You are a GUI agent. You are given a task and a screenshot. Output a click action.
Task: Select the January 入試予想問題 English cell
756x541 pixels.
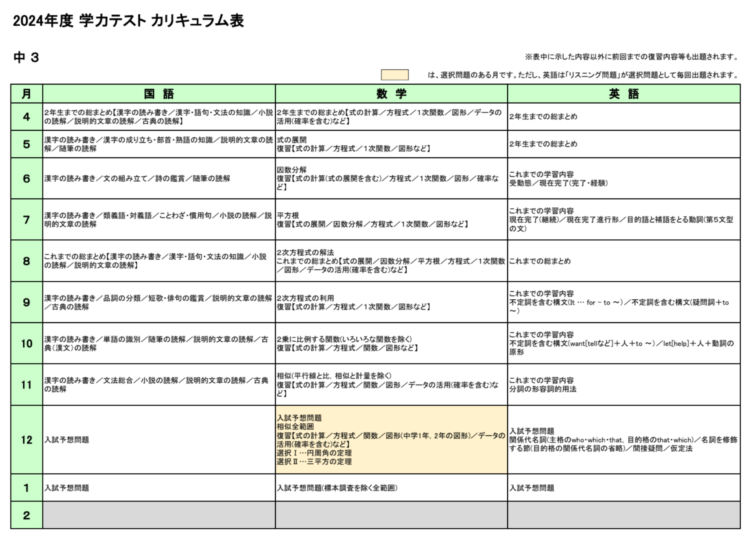pos(623,488)
